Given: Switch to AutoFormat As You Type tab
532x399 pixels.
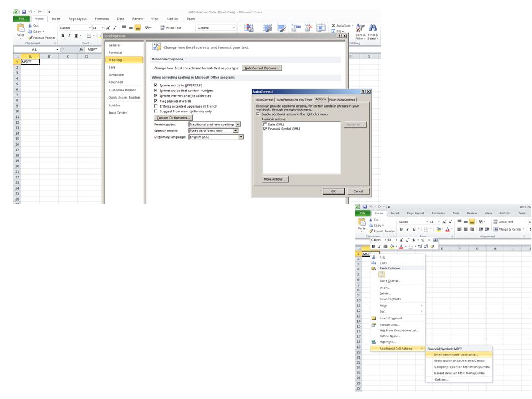Looking at the screenshot, I should tap(294, 99).
